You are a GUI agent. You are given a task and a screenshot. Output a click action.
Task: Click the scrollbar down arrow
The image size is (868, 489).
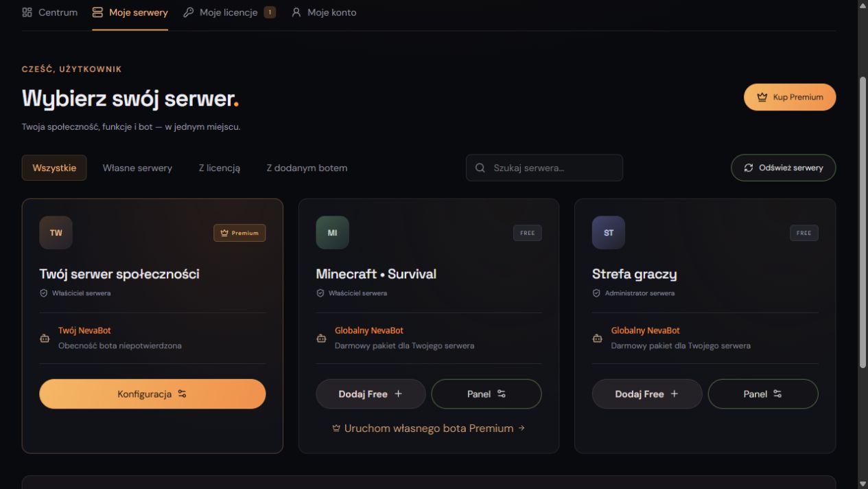click(863, 484)
